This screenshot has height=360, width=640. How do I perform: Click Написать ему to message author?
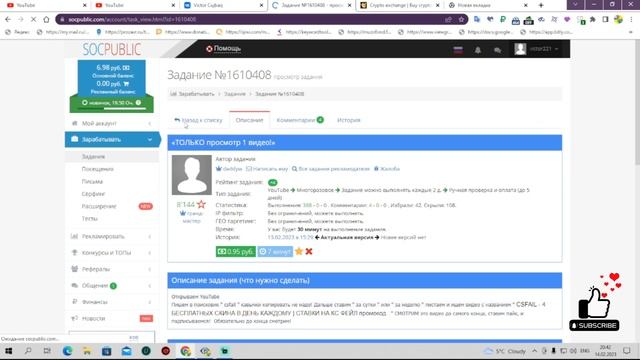[267, 169]
